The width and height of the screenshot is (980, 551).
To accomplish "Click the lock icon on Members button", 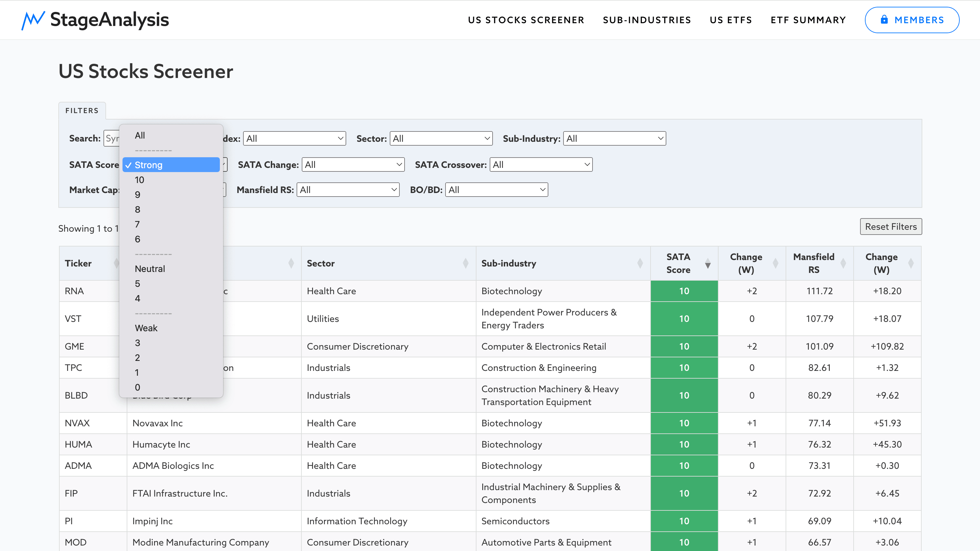I will pyautogui.click(x=884, y=20).
